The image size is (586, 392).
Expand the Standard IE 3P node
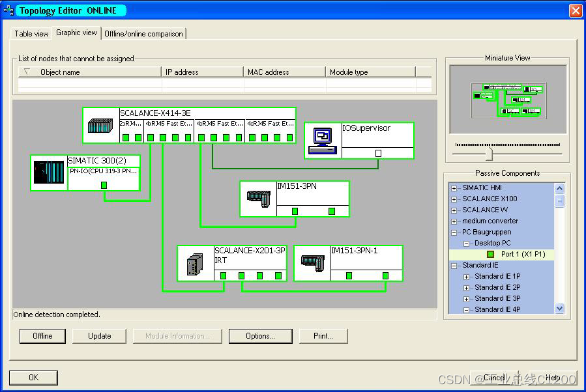click(467, 299)
